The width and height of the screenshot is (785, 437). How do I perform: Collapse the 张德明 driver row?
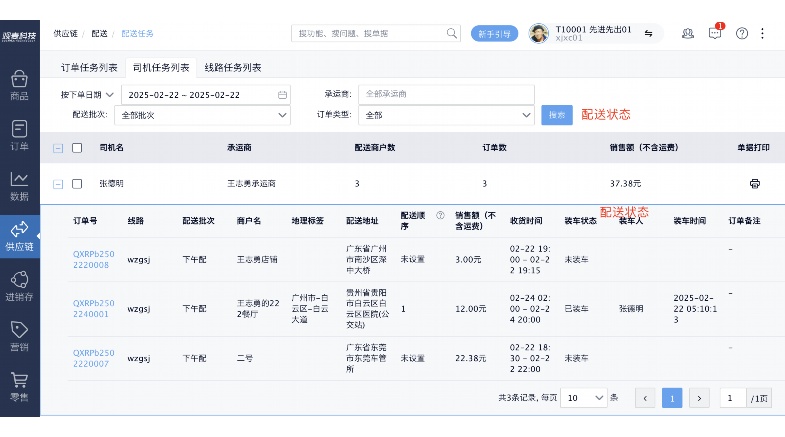[x=58, y=184]
